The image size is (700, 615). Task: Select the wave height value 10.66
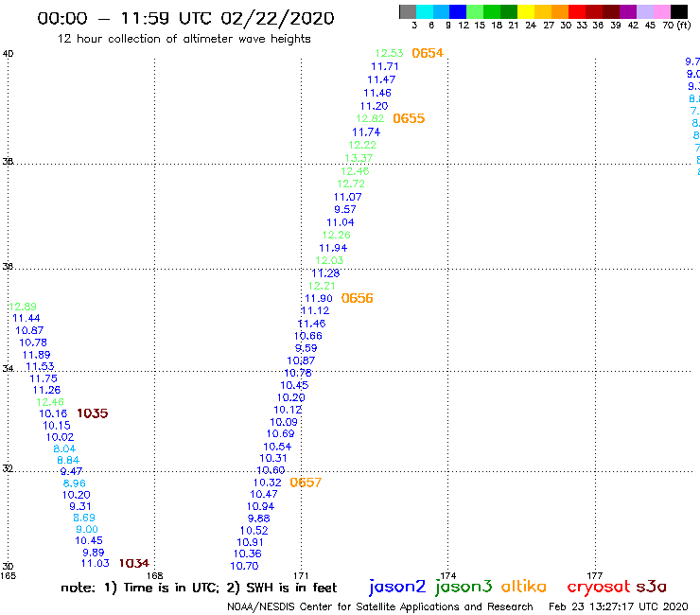(x=307, y=336)
